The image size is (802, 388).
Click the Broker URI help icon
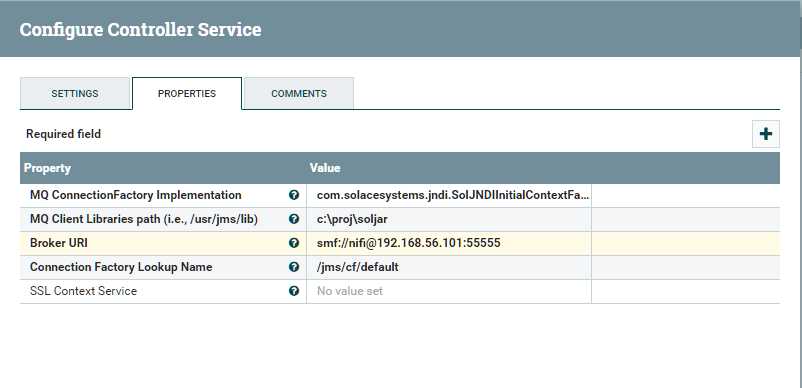294,243
